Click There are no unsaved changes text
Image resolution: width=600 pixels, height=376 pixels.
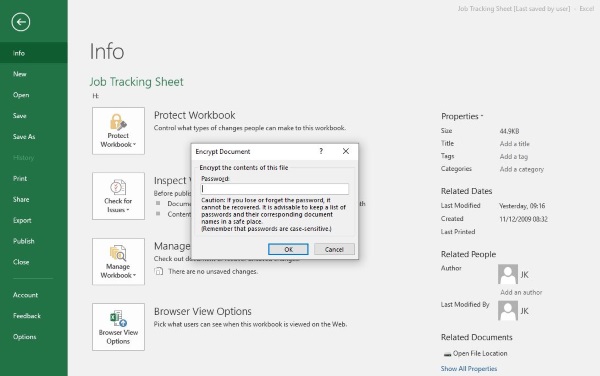tap(213, 272)
